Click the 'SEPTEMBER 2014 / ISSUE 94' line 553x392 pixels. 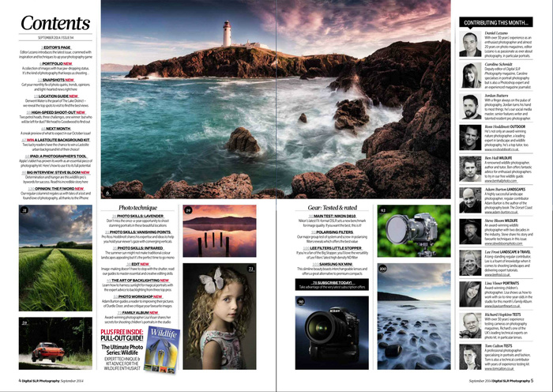(x=56, y=37)
